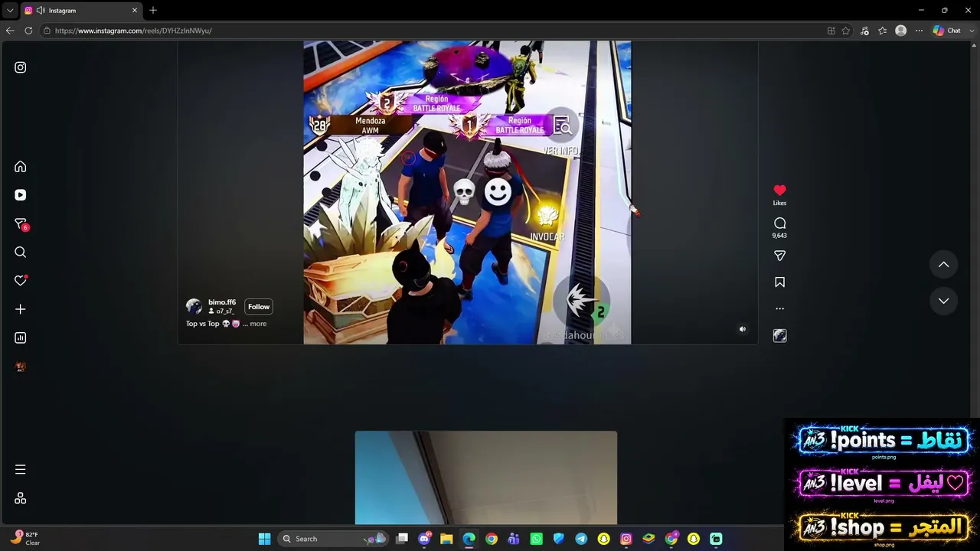Viewport: 980px width, 551px height.
Task: Open the Dashboard icon in the sidebar
Action: [x=21, y=337]
